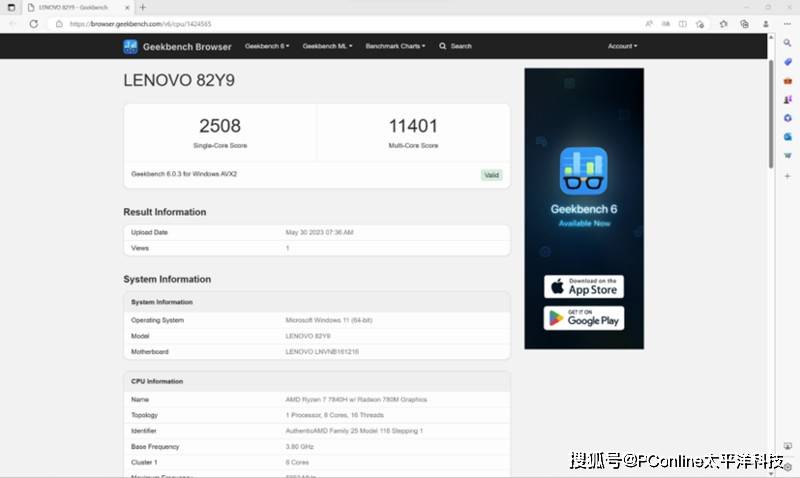This screenshot has height=478, width=800.
Task: Click the Cluster 1 cores value
Action: pos(297,463)
